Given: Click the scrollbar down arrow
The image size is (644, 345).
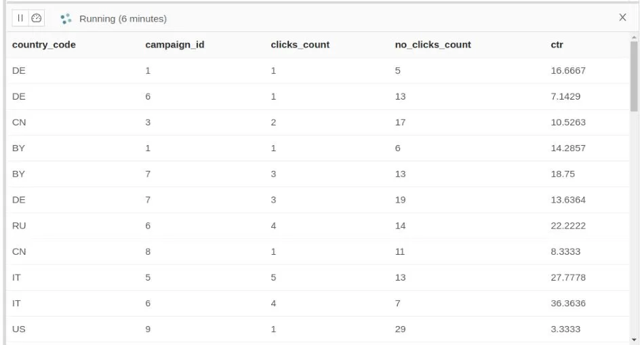Looking at the screenshot, I should point(634,340).
